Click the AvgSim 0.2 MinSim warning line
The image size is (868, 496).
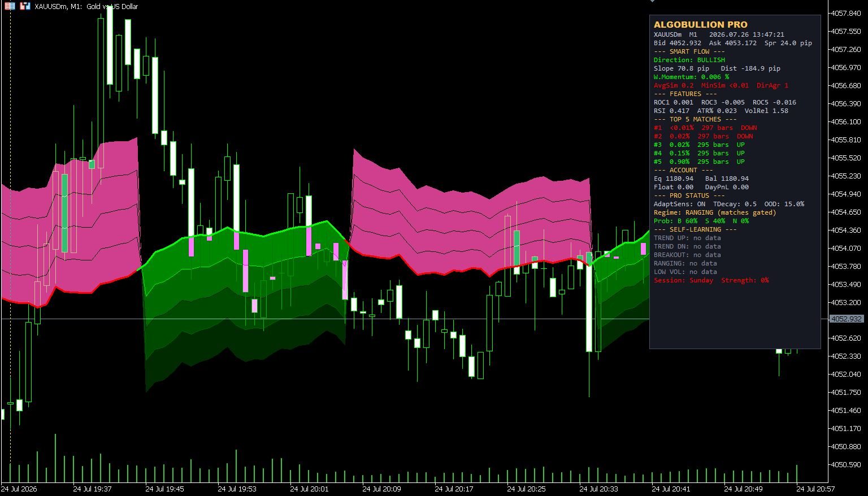click(x=721, y=85)
